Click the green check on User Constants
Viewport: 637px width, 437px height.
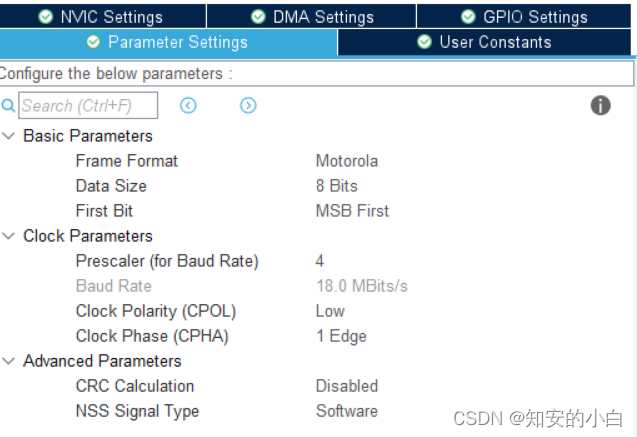tap(425, 42)
